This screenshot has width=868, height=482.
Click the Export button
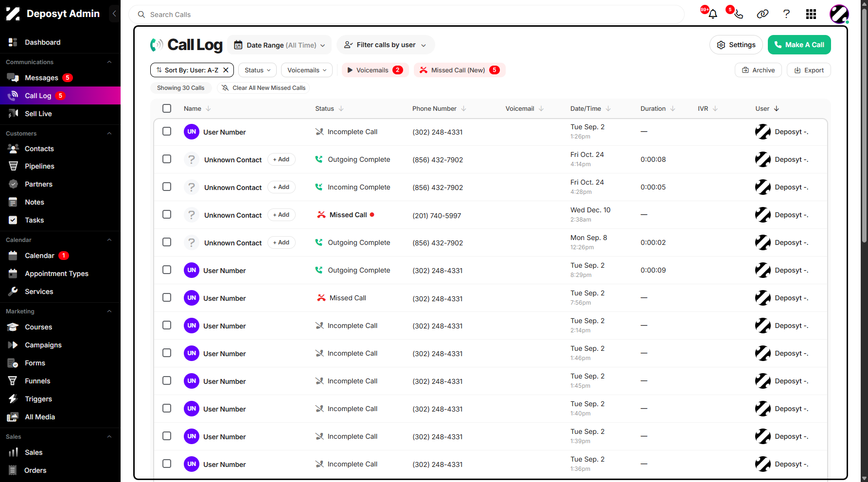click(x=809, y=70)
